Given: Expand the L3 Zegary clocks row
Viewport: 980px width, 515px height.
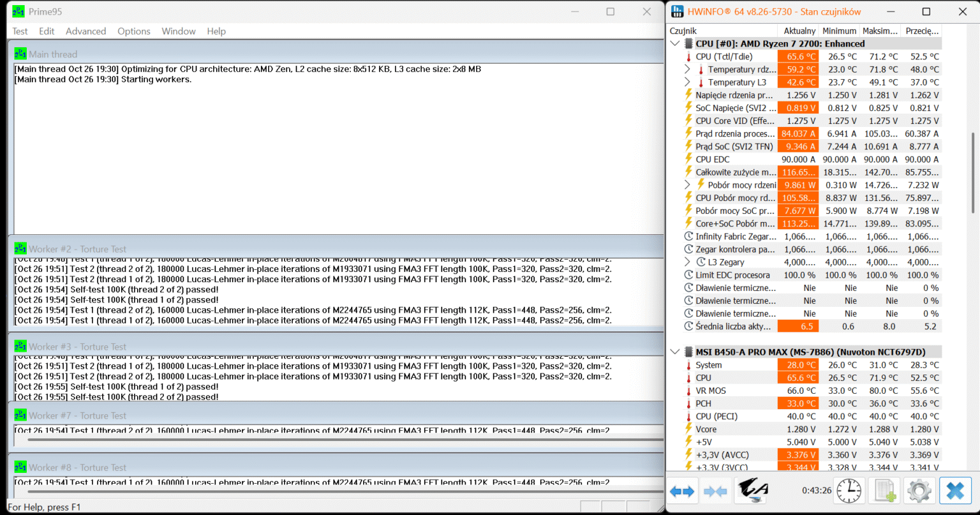Looking at the screenshot, I should pos(687,262).
